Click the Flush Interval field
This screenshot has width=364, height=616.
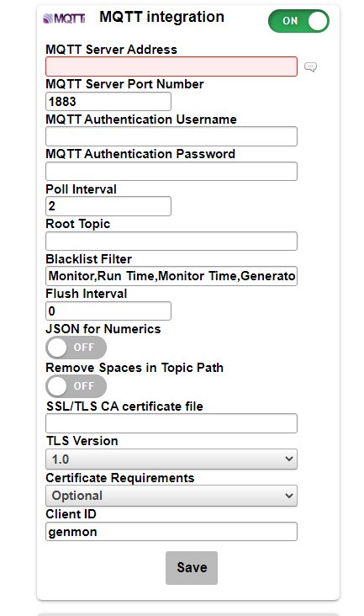[x=108, y=311]
